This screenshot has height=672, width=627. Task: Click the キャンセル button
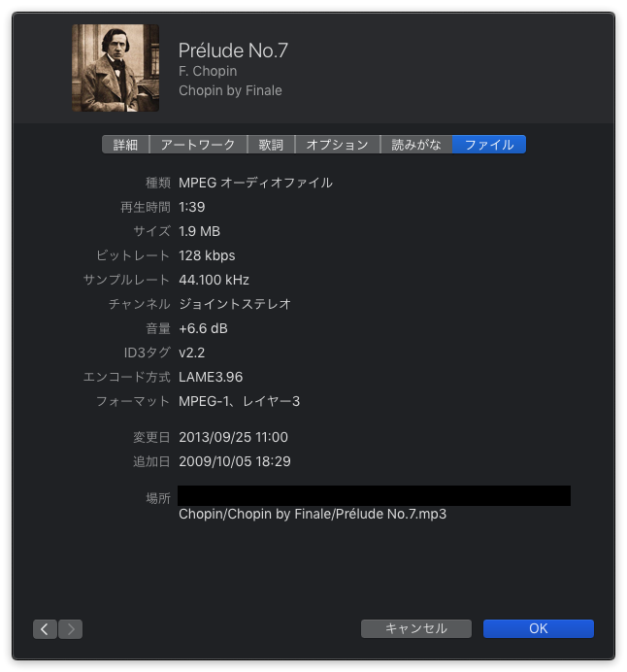(416, 628)
